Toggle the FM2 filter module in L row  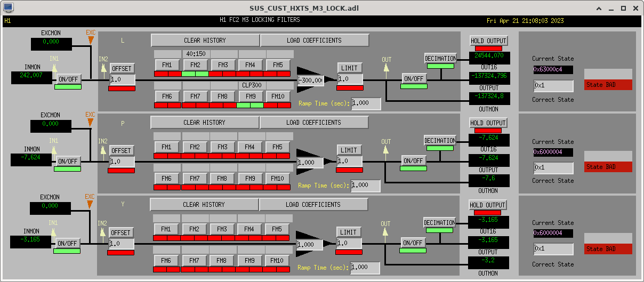[x=195, y=65]
